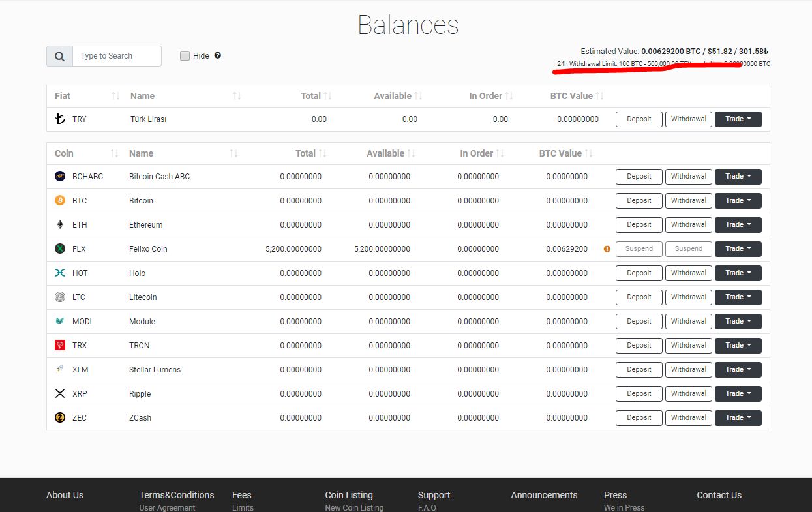Click the red TRON TRX logo

[x=60, y=345]
